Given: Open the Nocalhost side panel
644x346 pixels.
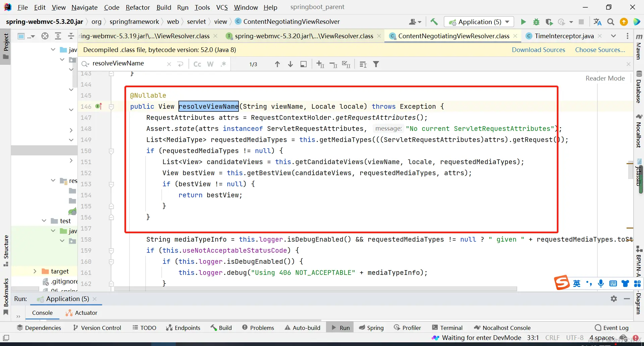Looking at the screenshot, I should pyautogui.click(x=639, y=131).
